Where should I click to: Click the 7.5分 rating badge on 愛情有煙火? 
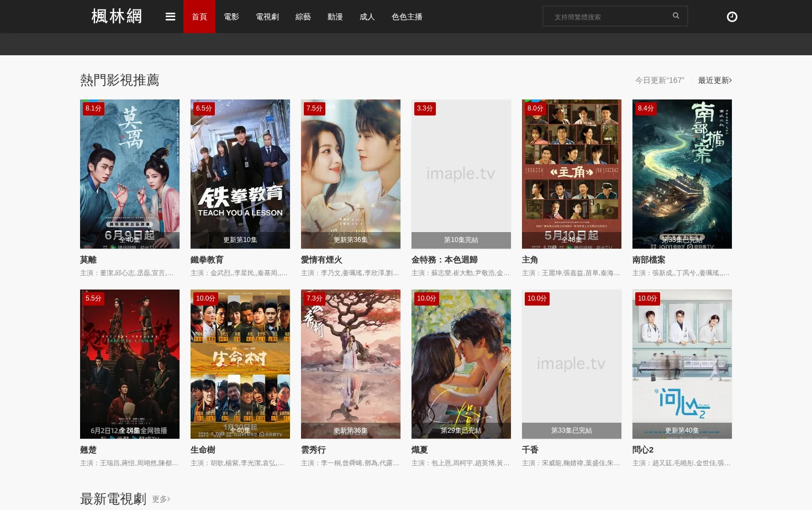[x=314, y=108]
